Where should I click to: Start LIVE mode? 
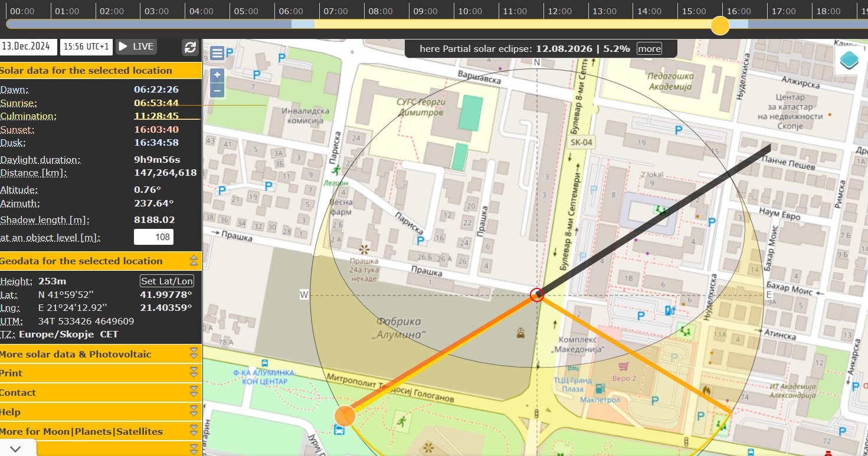click(136, 47)
